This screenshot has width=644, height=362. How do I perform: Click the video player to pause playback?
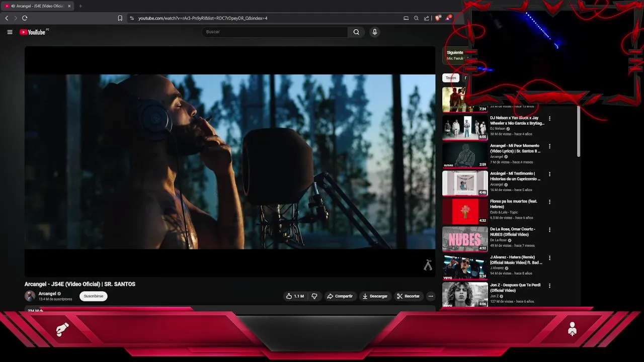pos(230,161)
